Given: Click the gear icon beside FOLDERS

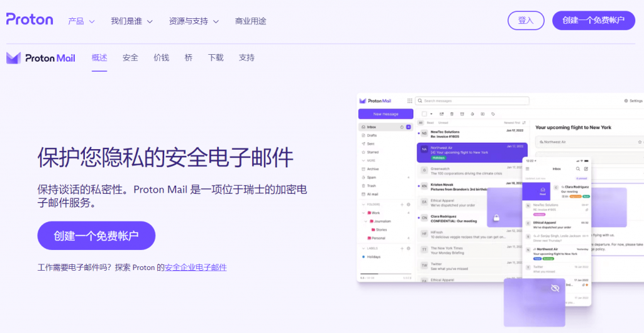Looking at the screenshot, I should pyautogui.click(x=408, y=205).
